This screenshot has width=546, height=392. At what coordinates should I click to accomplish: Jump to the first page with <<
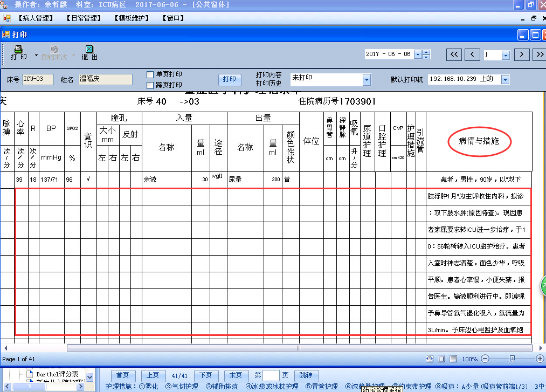click(x=454, y=54)
